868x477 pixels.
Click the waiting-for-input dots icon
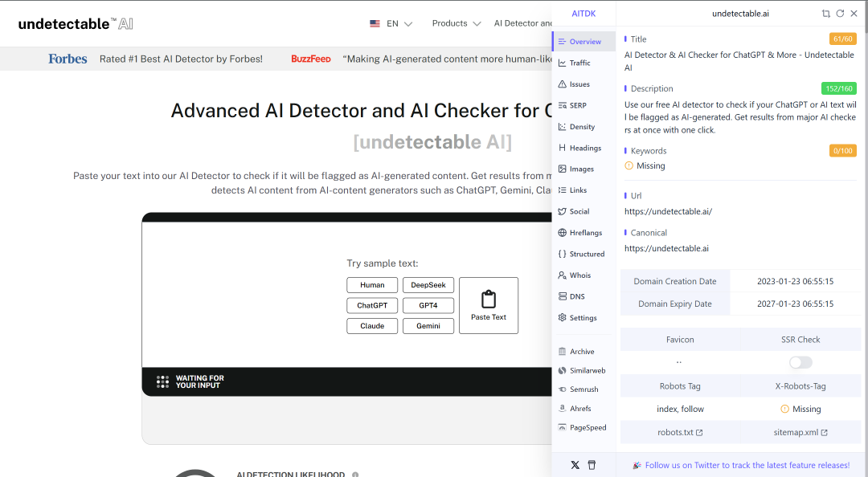pyautogui.click(x=162, y=381)
